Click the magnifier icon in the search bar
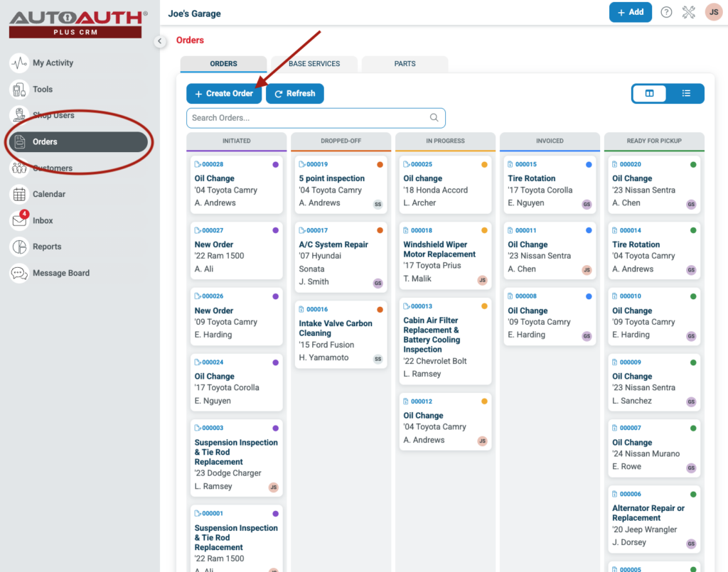The height and width of the screenshot is (572, 728). pyautogui.click(x=434, y=117)
